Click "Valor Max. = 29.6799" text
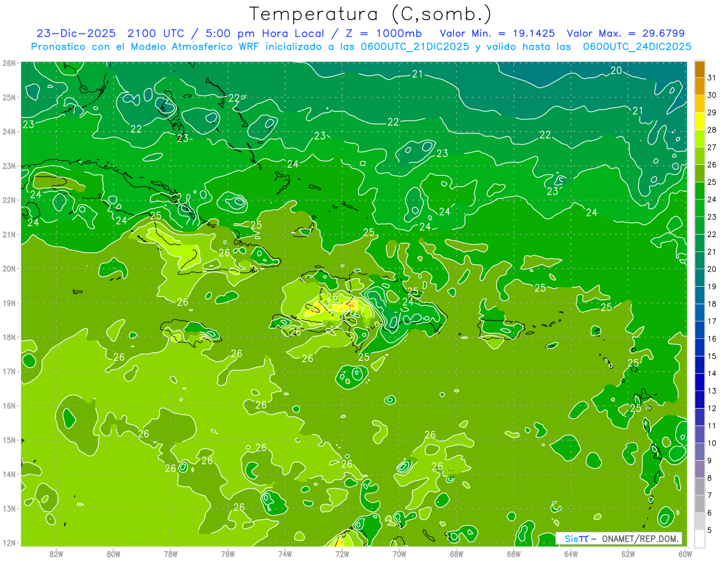This screenshot has height=562, width=728. [625, 33]
